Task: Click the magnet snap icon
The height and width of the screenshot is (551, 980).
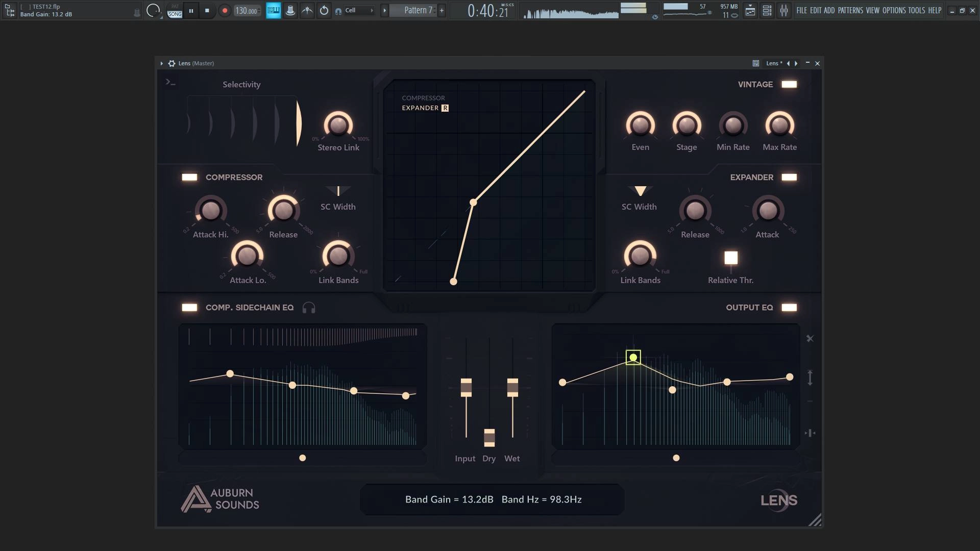Action: (338, 11)
